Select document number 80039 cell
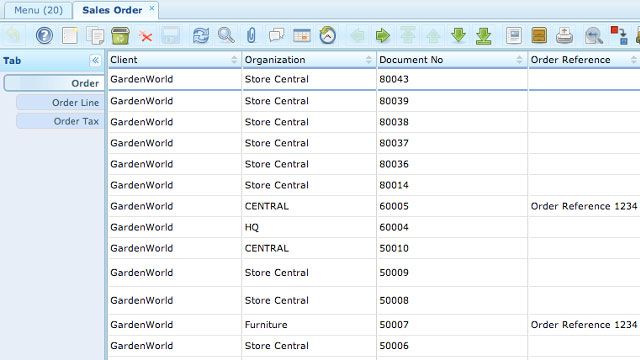Image resolution: width=640 pixels, height=360 pixels. [x=452, y=101]
